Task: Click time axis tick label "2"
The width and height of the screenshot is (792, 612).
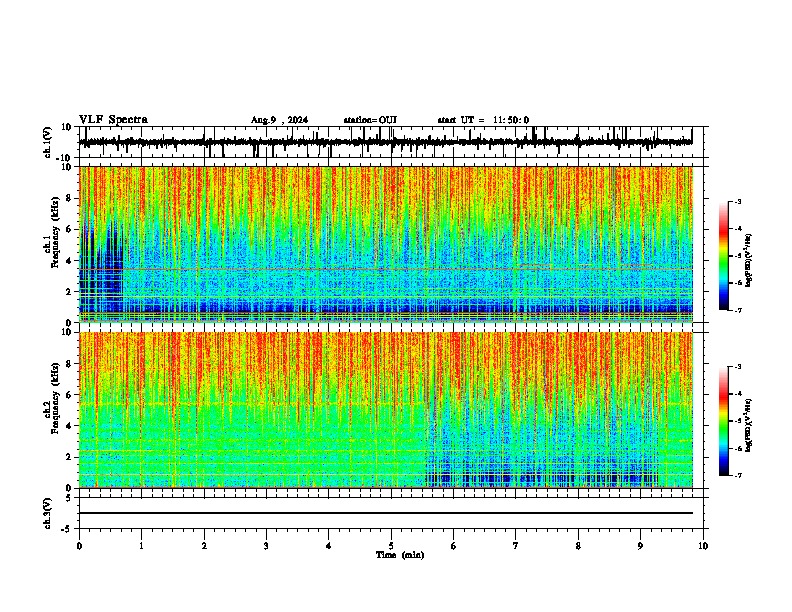Action: pos(204,546)
